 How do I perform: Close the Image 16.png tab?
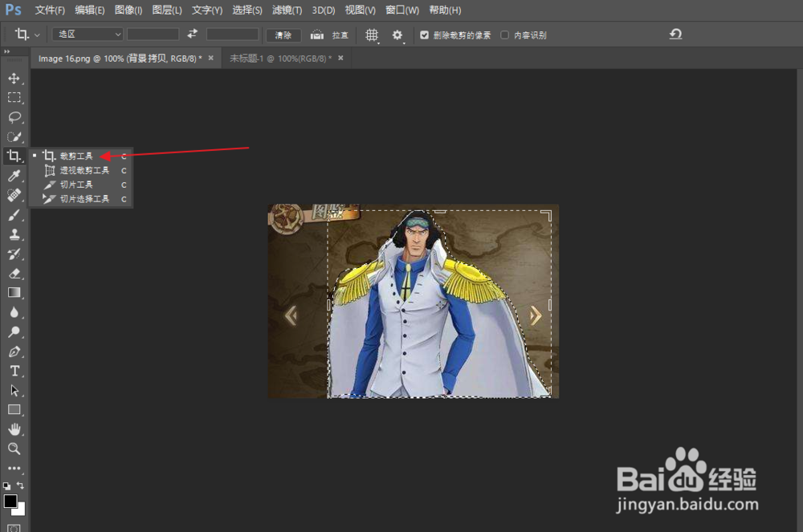point(210,59)
